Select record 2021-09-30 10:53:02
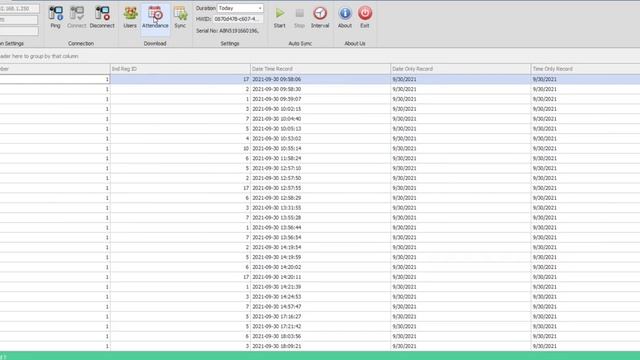The width and height of the screenshot is (640, 360). click(320, 139)
